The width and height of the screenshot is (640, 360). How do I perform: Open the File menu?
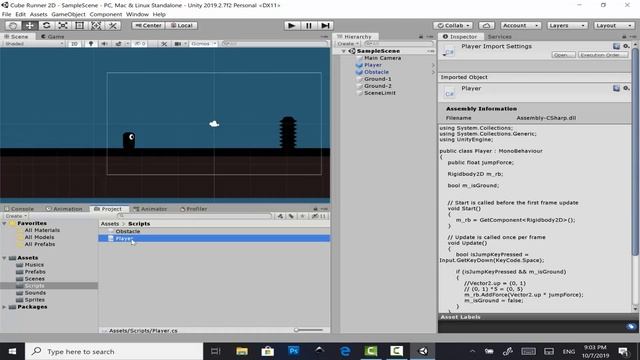click(7, 14)
